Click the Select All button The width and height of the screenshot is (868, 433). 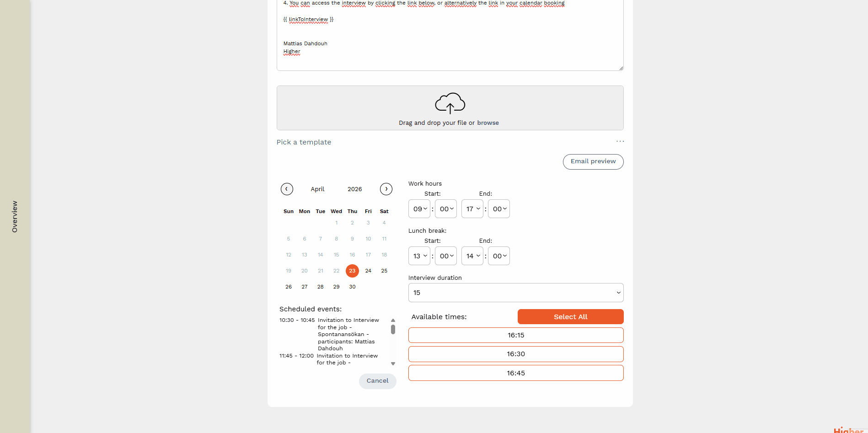pyautogui.click(x=571, y=317)
